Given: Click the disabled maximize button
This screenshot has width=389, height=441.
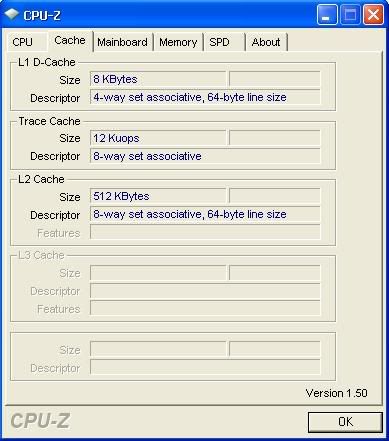Looking at the screenshot, I should [350, 15].
